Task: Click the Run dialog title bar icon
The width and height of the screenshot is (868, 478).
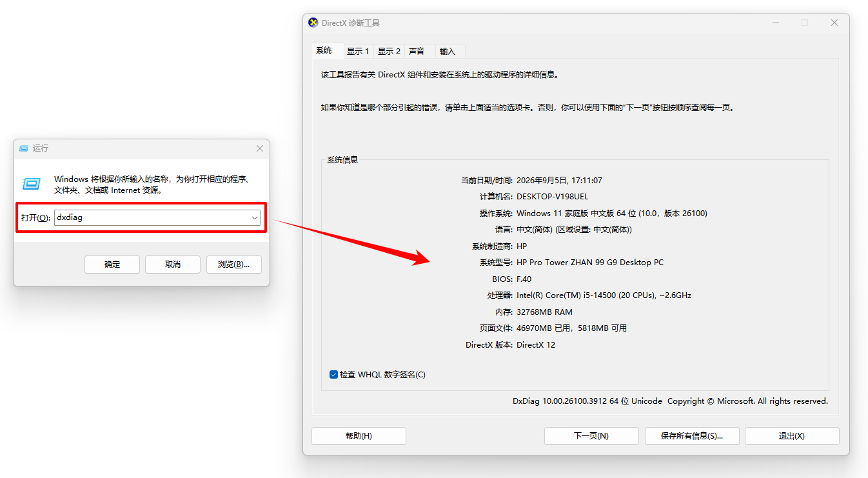Action: click(24, 148)
